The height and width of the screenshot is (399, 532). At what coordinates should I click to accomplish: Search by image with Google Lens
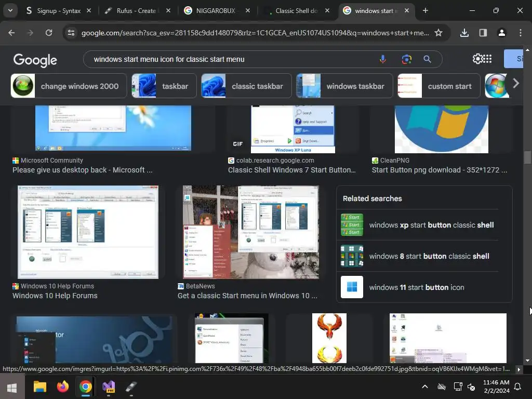406,59
